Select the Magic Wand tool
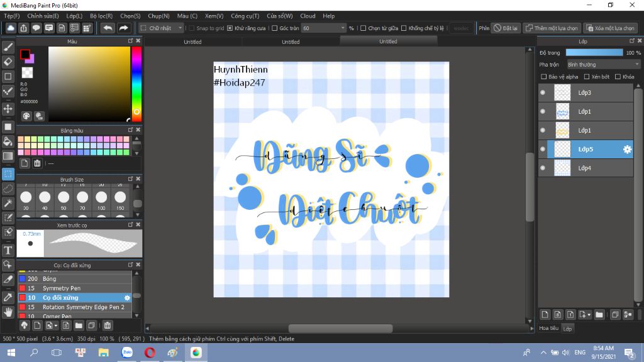Screen dimensions: 644x362 pos(8,203)
